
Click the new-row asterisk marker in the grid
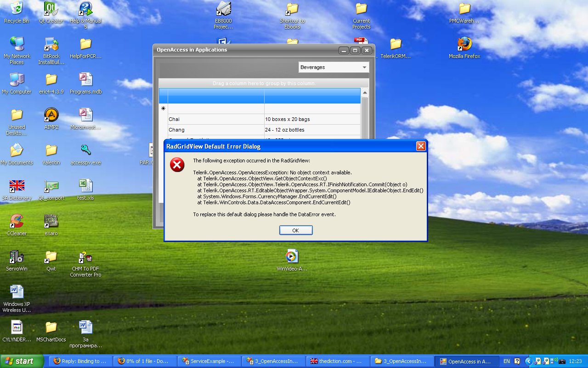coord(163,109)
